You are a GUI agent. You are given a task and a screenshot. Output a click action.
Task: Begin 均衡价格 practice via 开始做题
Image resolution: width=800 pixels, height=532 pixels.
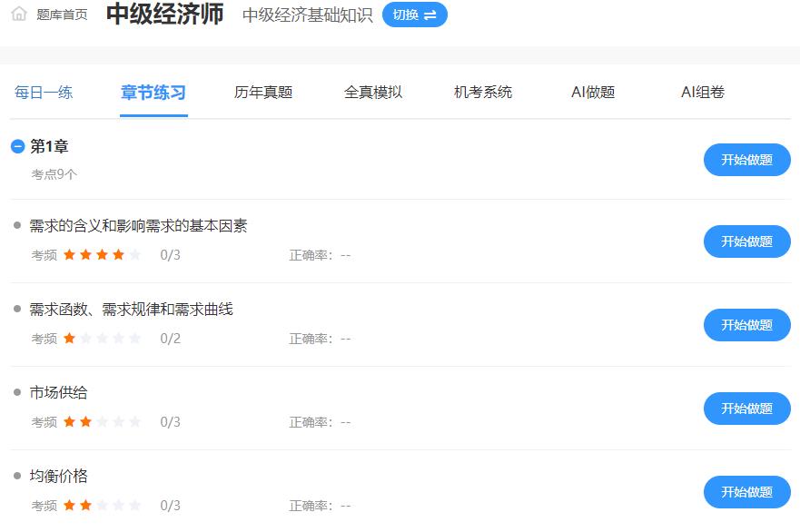point(746,492)
